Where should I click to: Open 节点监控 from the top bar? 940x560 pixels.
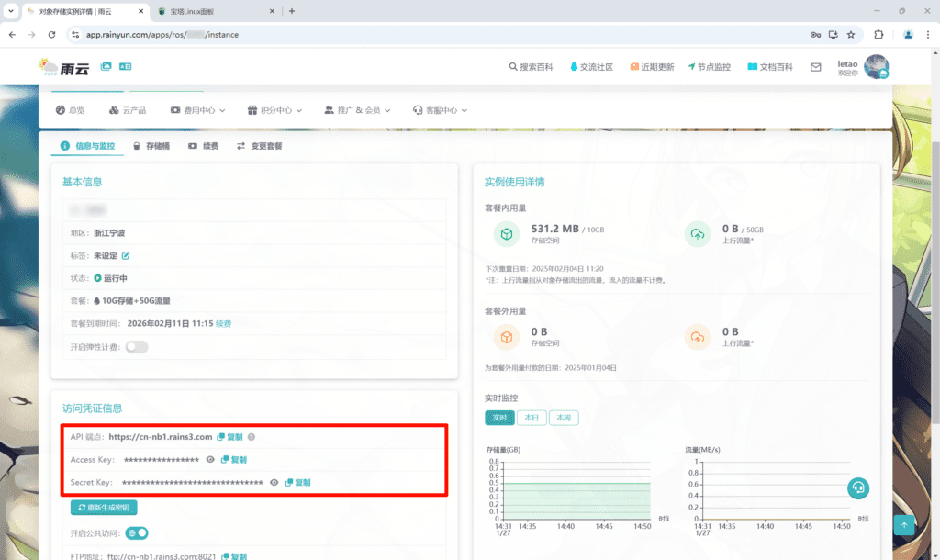pos(709,67)
